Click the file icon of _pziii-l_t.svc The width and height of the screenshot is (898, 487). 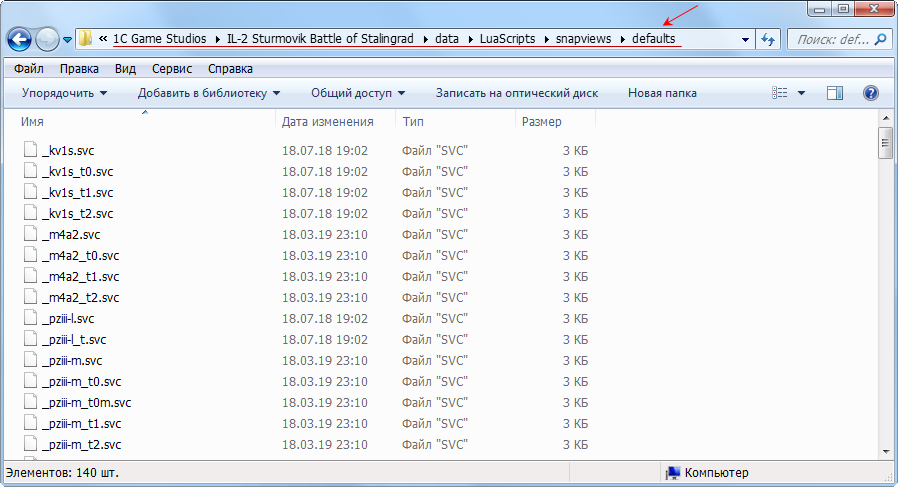(x=31, y=339)
